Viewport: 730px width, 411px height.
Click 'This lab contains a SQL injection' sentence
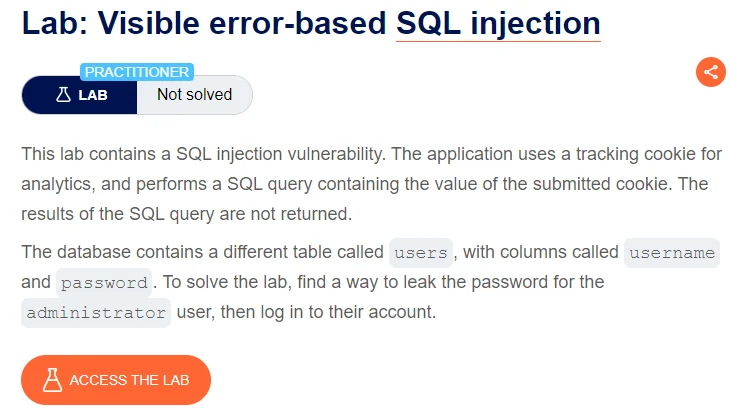point(203,154)
